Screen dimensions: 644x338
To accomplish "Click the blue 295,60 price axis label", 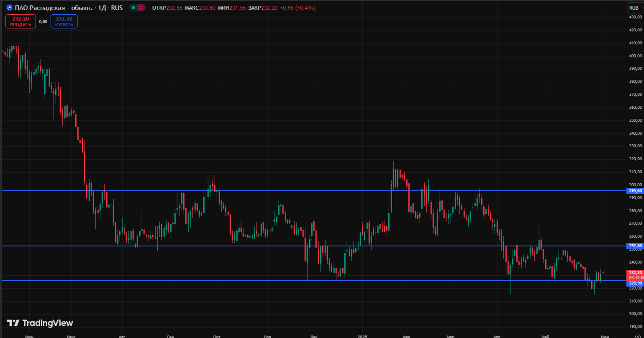I will (635, 191).
